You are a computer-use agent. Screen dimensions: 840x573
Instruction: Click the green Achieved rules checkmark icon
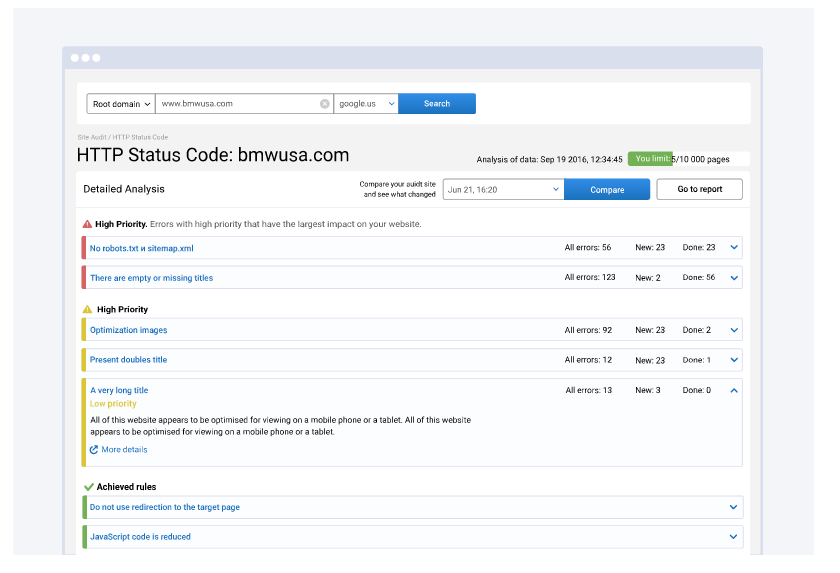[89, 487]
